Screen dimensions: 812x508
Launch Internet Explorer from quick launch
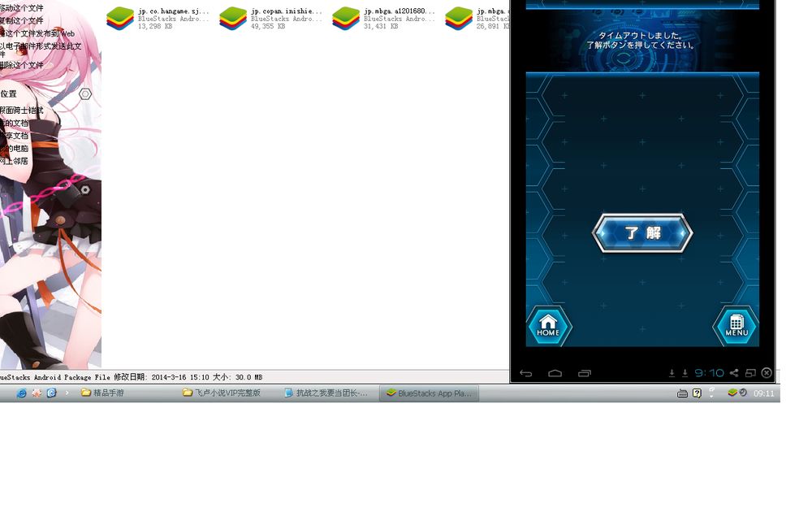22,393
